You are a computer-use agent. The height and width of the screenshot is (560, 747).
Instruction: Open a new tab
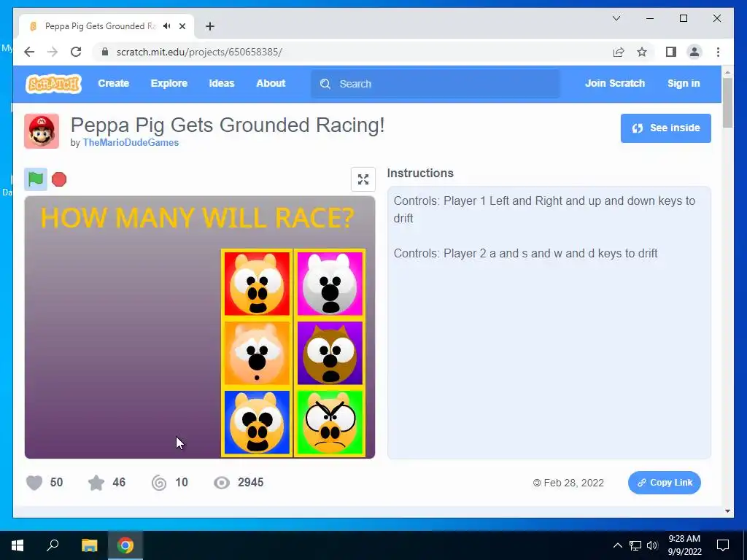(209, 26)
